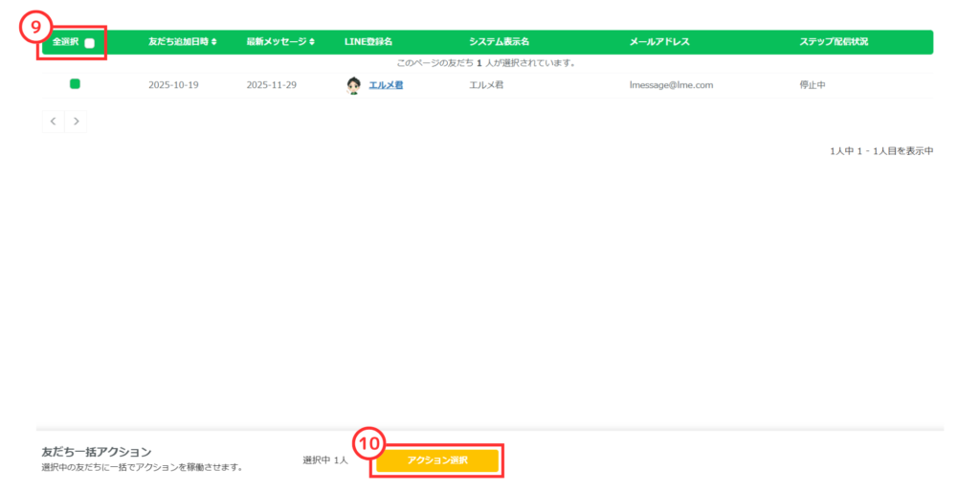This screenshot has height=493, width=980.
Task: Go to the previous page chevron
Action: pos(54,122)
